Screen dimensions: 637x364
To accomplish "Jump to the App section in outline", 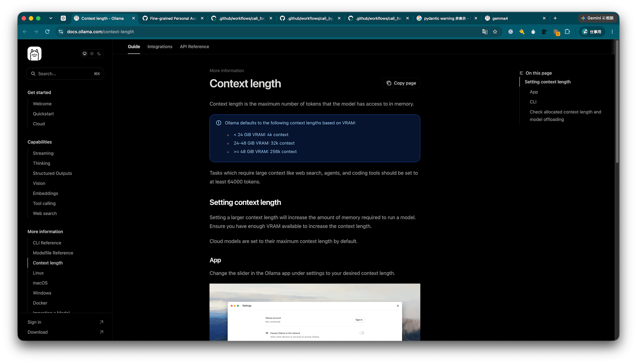I will (x=533, y=92).
